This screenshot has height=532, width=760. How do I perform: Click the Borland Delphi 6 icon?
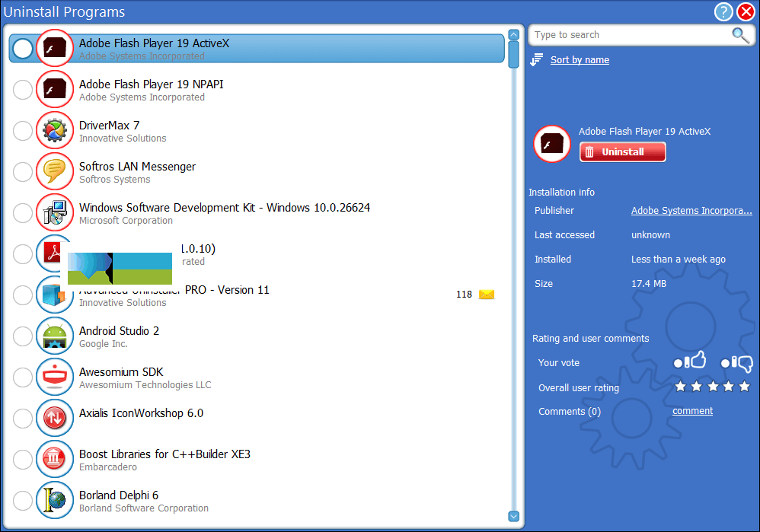click(55, 501)
